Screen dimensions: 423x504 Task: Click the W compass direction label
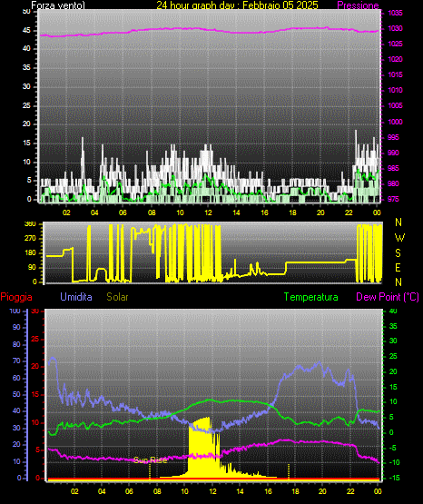coord(399,238)
